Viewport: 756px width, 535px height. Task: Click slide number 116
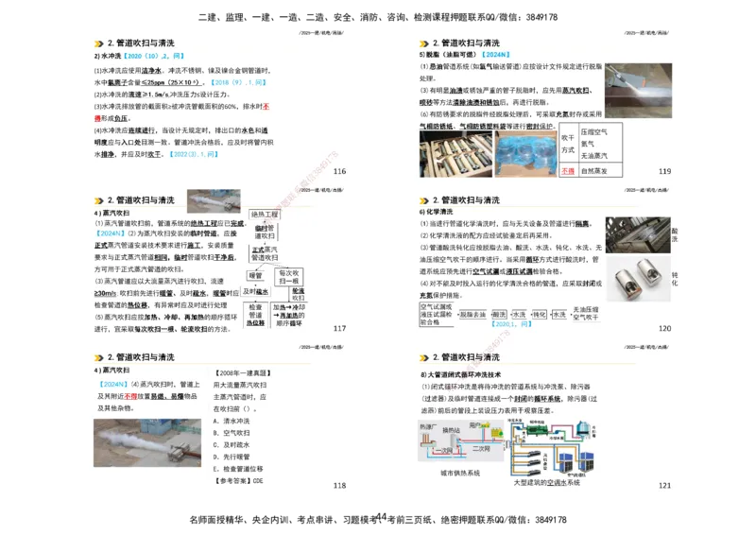tap(339, 171)
